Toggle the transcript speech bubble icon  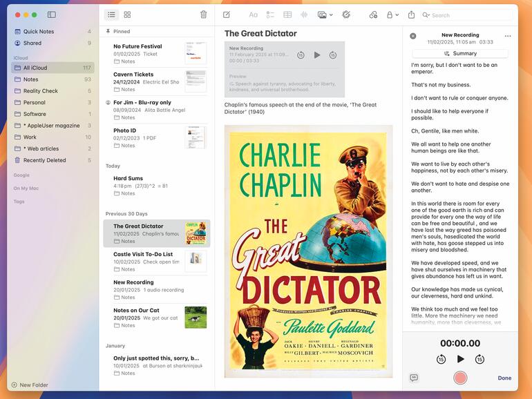[414, 378]
